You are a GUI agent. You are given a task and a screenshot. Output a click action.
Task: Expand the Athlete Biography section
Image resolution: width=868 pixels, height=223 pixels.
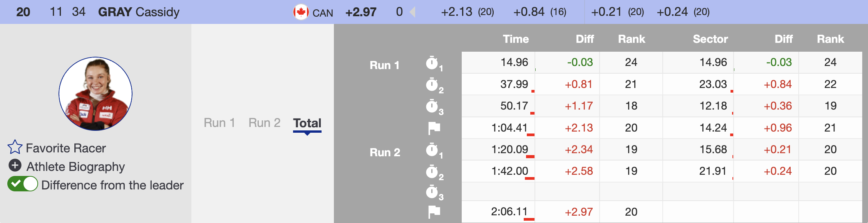click(75, 167)
